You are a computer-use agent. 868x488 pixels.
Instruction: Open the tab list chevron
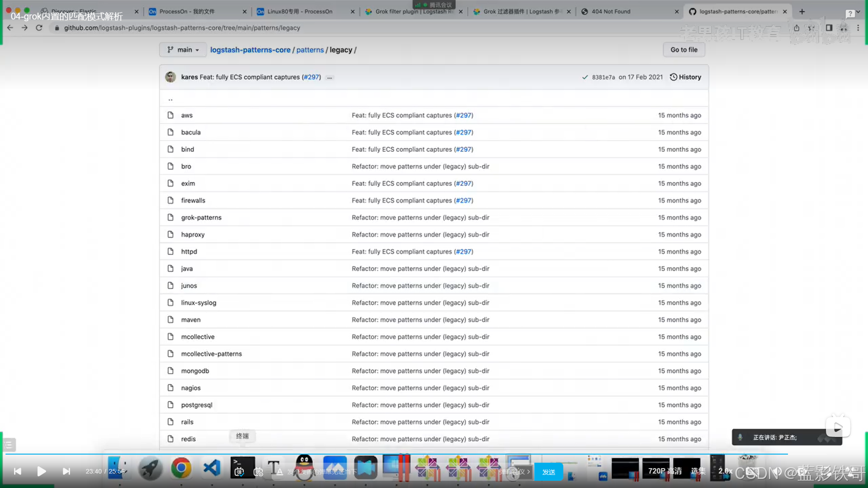(858, 12)
